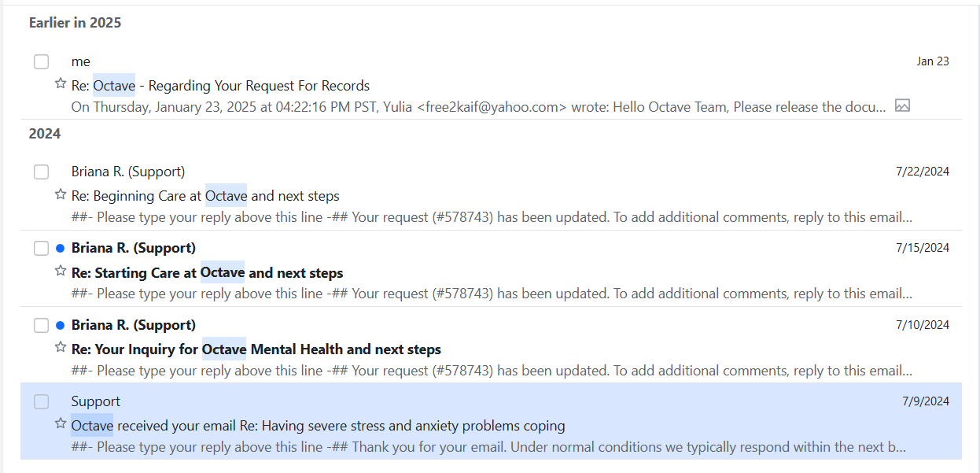Viewport: 980px width, 473px height.
Task: Star the Octave received your email message
Action: (x=61, y=423)
